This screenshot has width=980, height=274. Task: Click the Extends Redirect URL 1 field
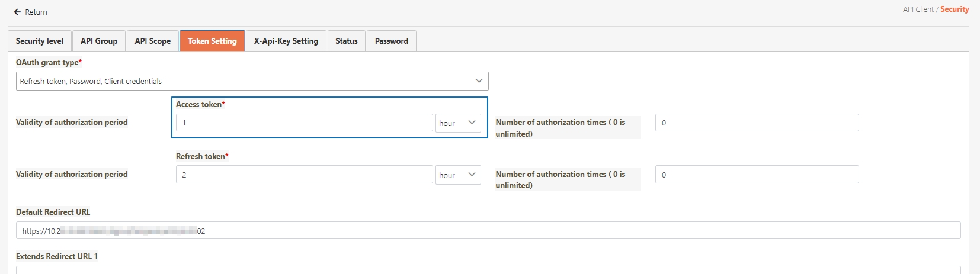tap(488, 270)
